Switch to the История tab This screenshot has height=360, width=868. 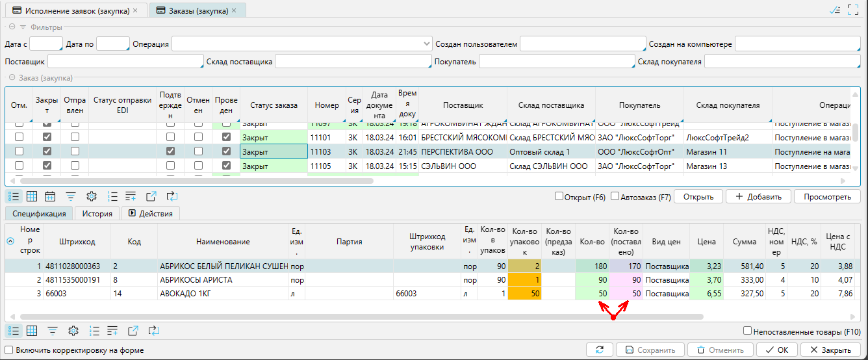coord(97,213)
